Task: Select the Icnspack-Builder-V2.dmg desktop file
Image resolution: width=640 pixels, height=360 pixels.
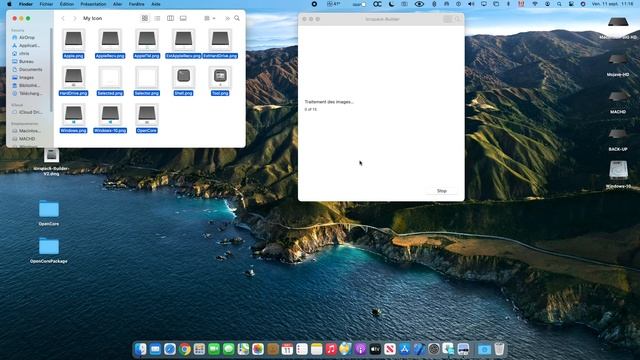Action: (51, 155)
